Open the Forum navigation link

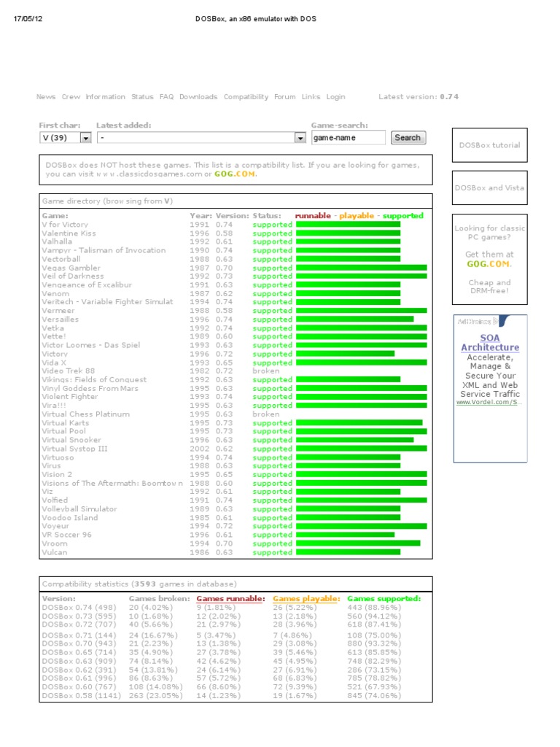point(284,97)
